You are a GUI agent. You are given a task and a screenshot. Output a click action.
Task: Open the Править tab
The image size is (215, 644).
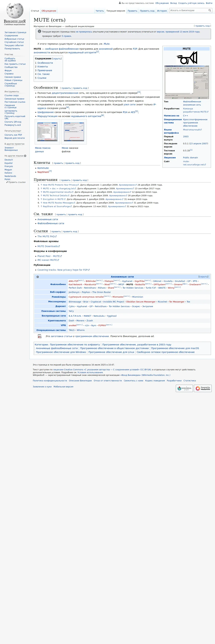[132, 11]
